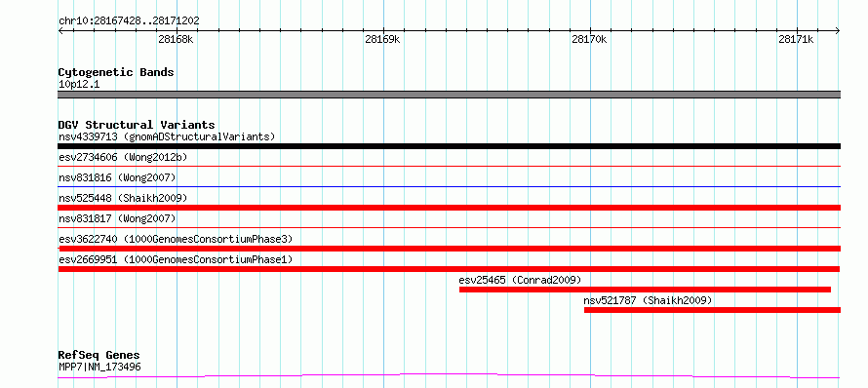The width and height of the screenshot is (868, 388).
Task: Click the nsv521787 (Shaikh2009) label
Action: 648,300
